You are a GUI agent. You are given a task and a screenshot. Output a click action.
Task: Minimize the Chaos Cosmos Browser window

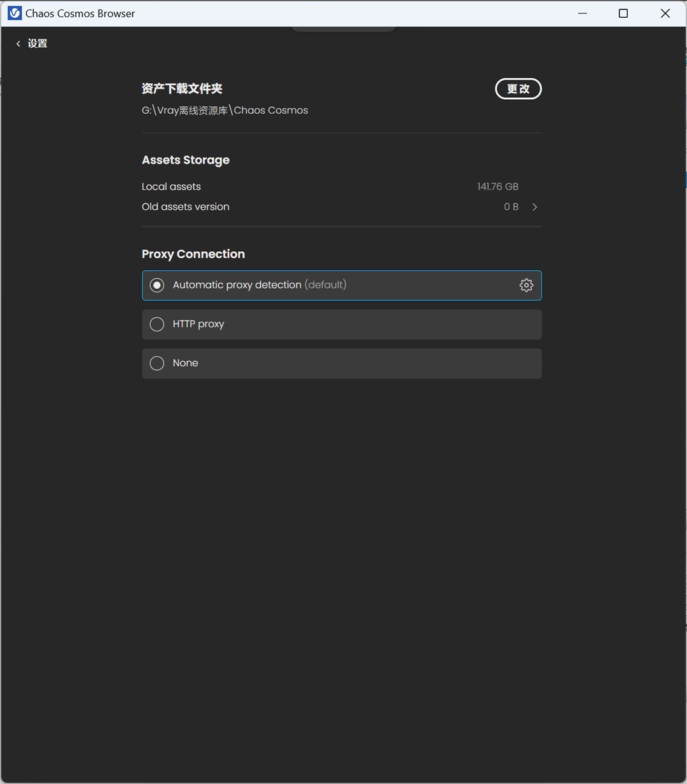[x=582, y=13]
